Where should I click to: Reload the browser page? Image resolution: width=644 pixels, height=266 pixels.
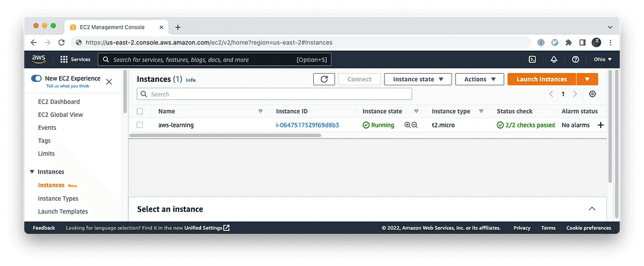(x=61, y=42)
